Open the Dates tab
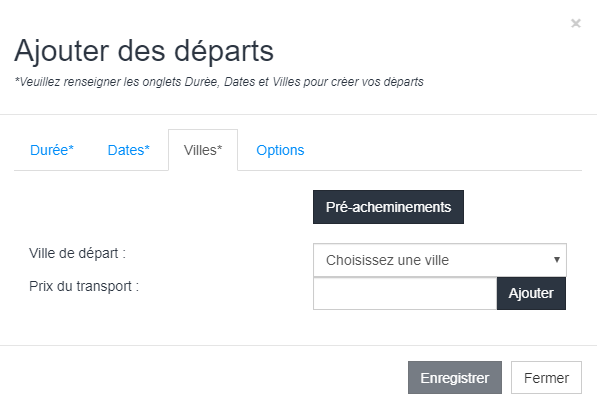The image size is (597, 409). coord(129,150)
